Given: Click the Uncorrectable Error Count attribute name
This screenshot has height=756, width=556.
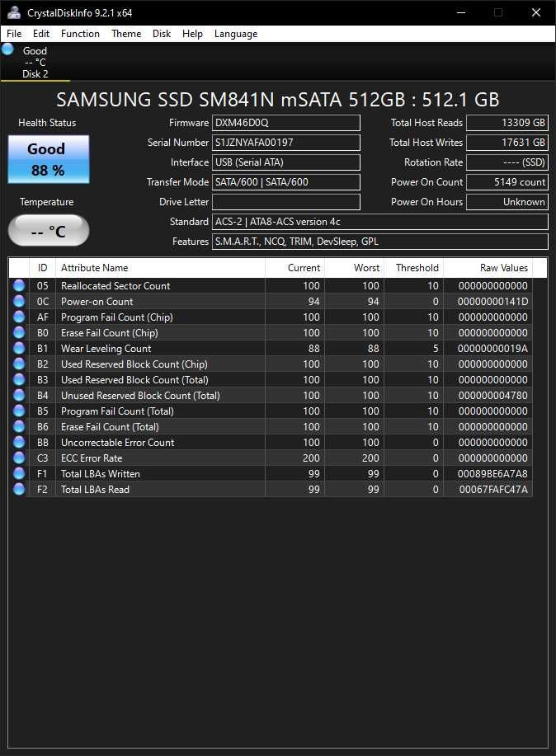Looking at the screenshot, I should click(x=117, y=443).
